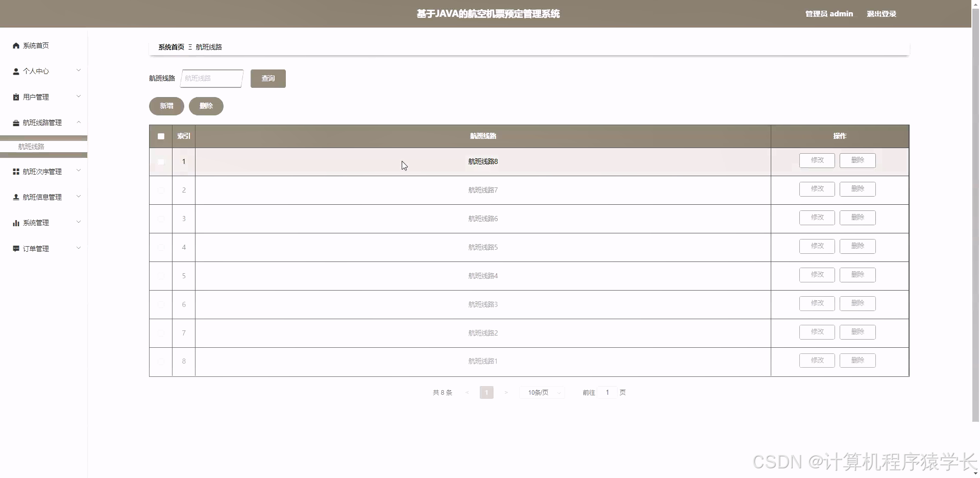Expand the 用户管理 chevron
This screenshot has height=478, width=980.
79,96
